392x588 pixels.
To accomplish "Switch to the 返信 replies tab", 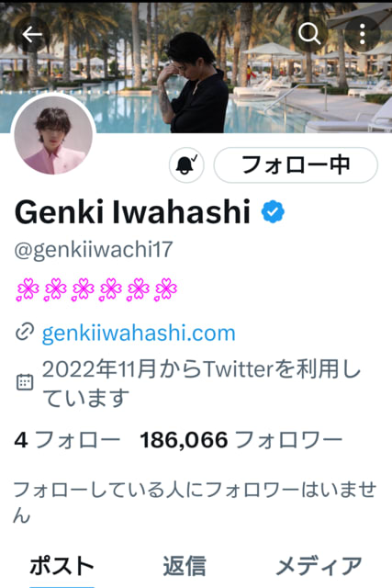I will [185, 566].
